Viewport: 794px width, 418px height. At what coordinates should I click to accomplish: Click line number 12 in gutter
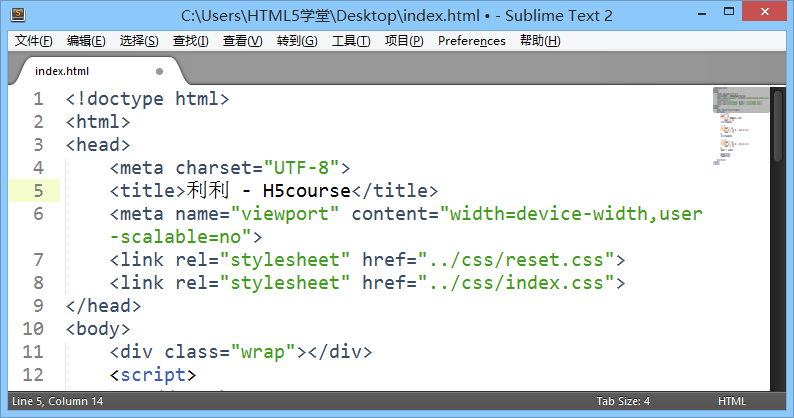(x=33, y=375)
